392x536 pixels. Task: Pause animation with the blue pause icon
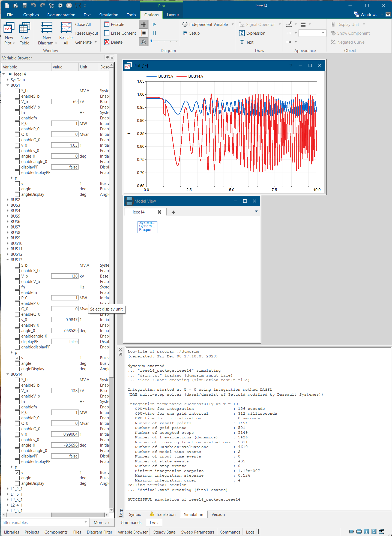[x=154, y=33]
